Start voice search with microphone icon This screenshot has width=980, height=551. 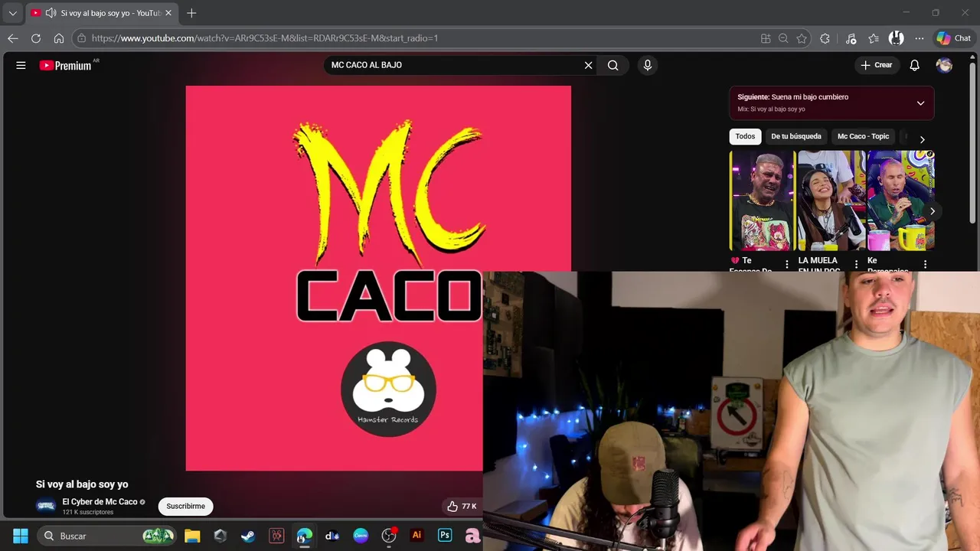click(648, 65)
